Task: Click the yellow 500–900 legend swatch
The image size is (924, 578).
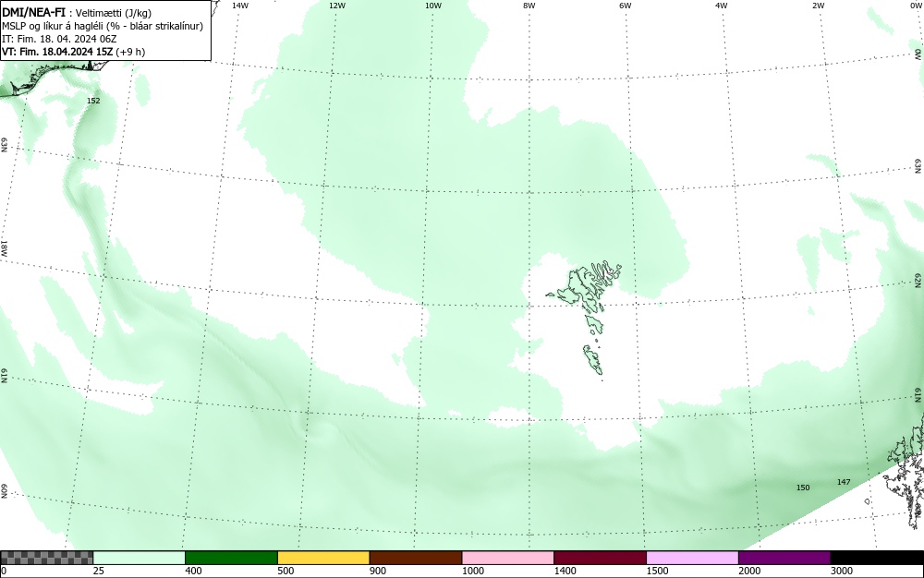Action: point(323,558)
